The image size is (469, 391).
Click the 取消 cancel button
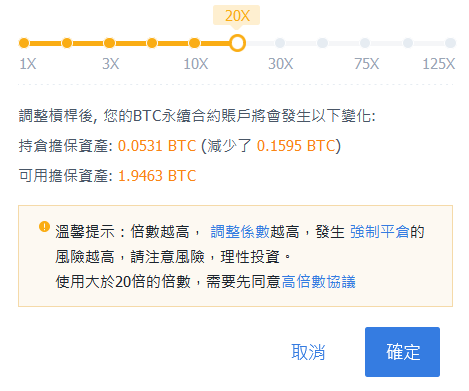[x=308, y=352]
